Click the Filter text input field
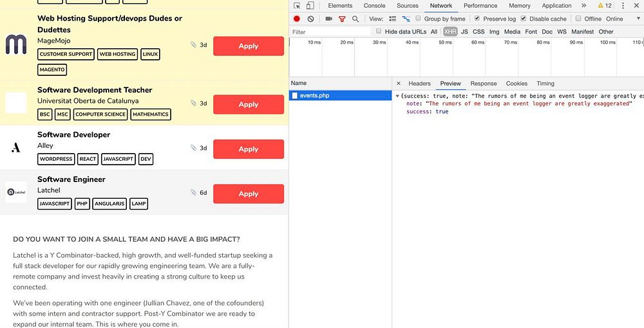Viewport: 644px width, 328px height. pyautogui.click(x=330, y=32)
